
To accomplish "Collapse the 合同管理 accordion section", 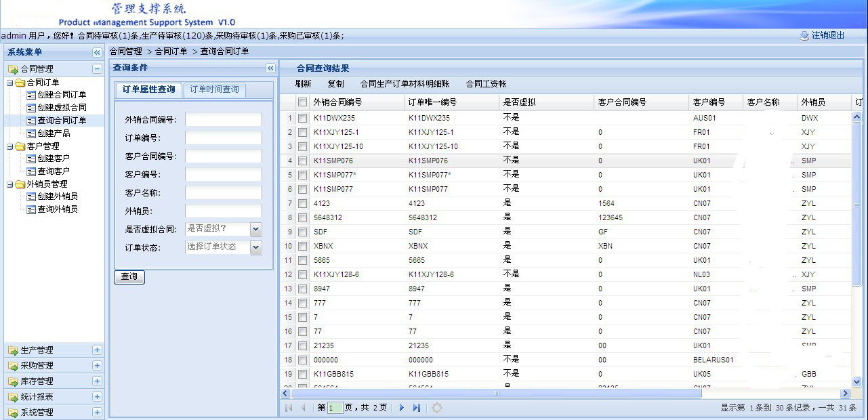I will click(x=97, y=69).
